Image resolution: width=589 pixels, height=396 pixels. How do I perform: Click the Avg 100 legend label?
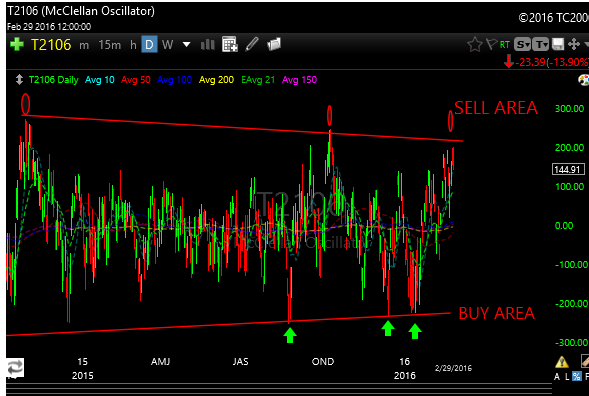coord(174,80)
